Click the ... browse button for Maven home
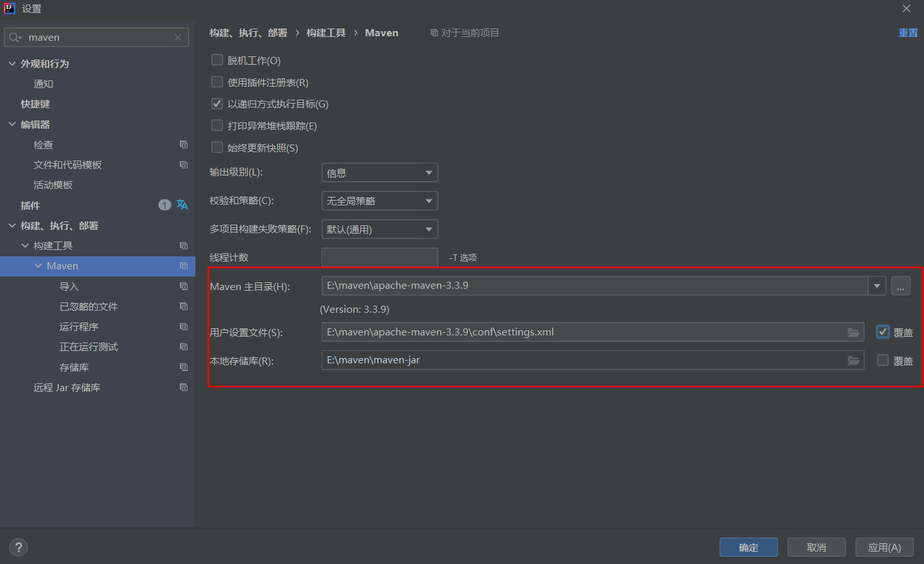Viewport: 924px width, 564px height. [x=901, y=286]
